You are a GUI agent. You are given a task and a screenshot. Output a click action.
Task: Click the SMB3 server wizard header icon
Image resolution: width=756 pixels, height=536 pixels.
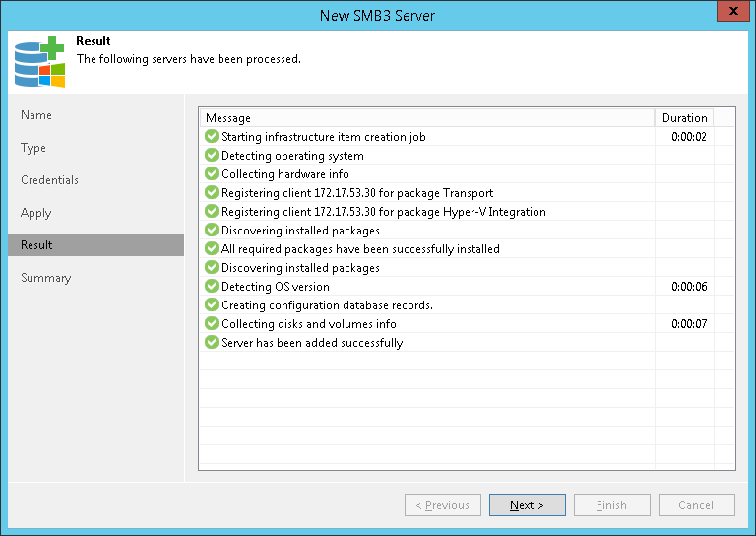click(39, 62)
